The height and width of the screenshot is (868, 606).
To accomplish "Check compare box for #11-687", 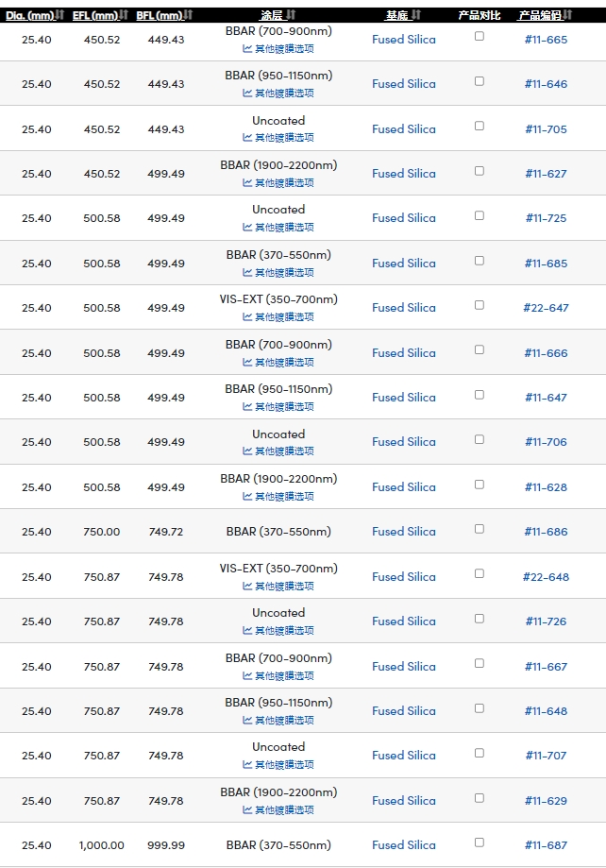I will tap(480, 842).
